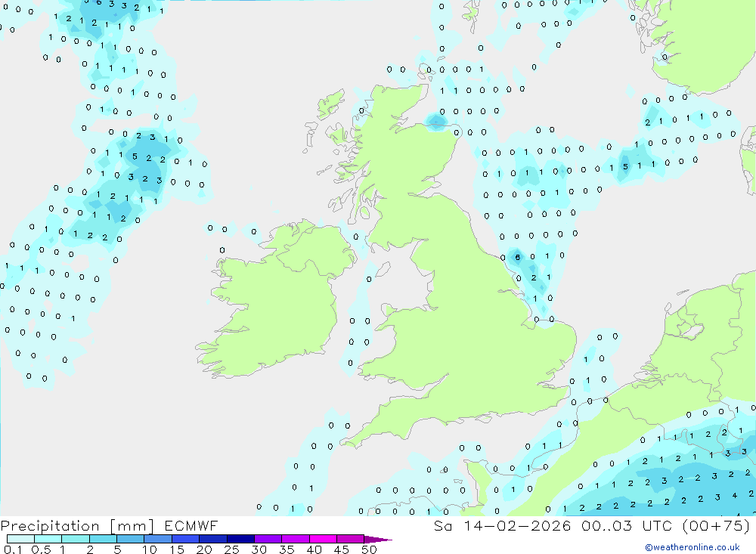Select the 2 to 5 mm legend swatch
This screenshot has width=756, height=554.
tap(103, 539)
